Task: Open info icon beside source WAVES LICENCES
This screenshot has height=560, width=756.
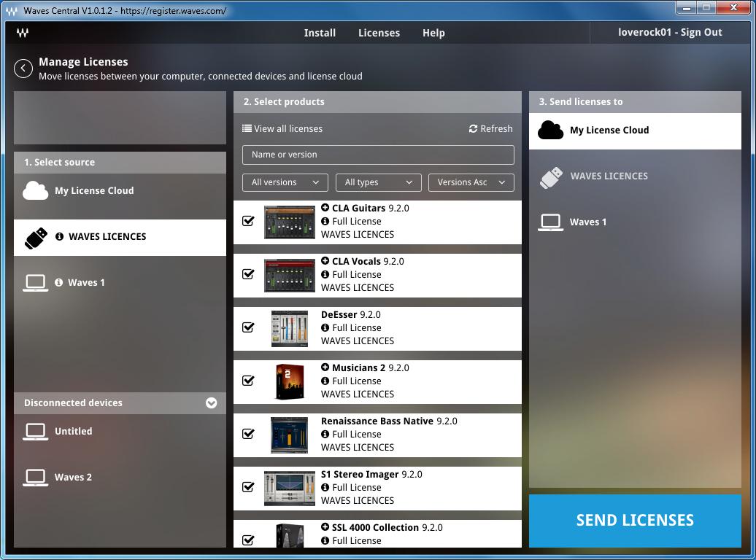Action: 59,237
